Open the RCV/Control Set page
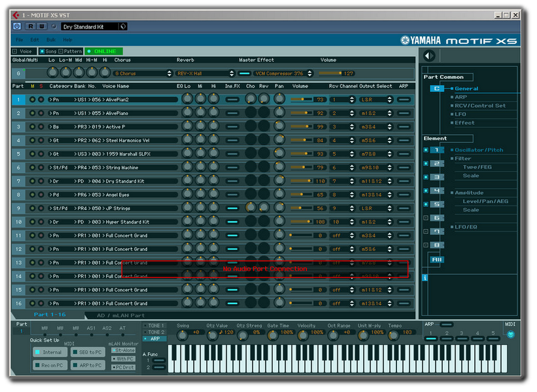This screenshot has width=537, height=392. (x=480, y=106)
